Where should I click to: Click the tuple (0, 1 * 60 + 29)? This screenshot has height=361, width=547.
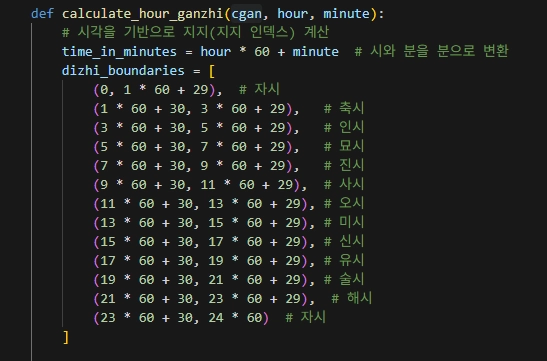(x=155, y=90)
